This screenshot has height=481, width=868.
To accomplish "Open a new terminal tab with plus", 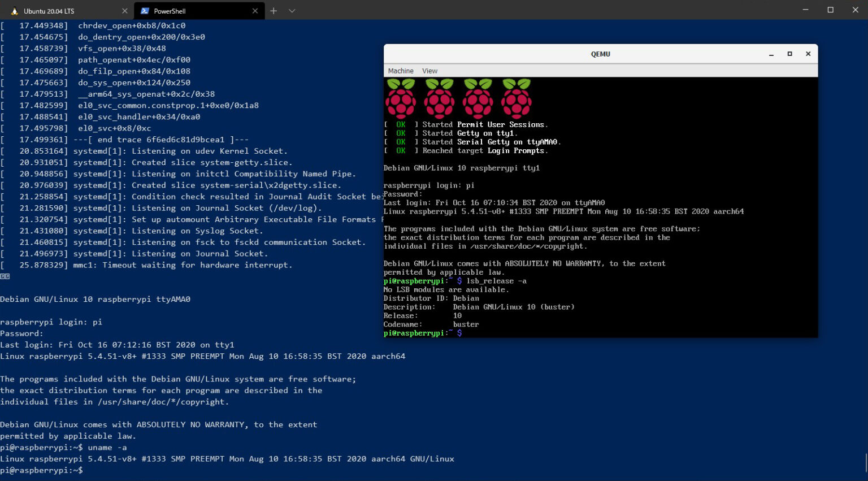I will click(274, 11).
